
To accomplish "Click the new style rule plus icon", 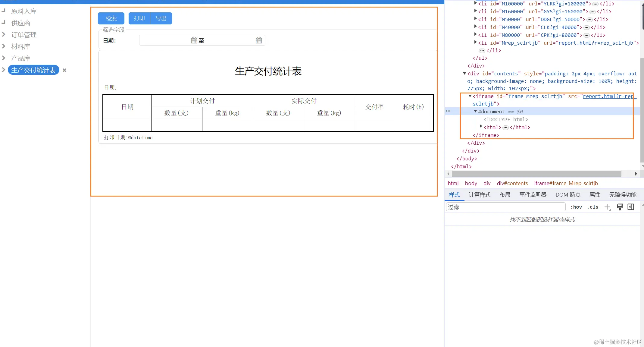I will pos(607,207).
